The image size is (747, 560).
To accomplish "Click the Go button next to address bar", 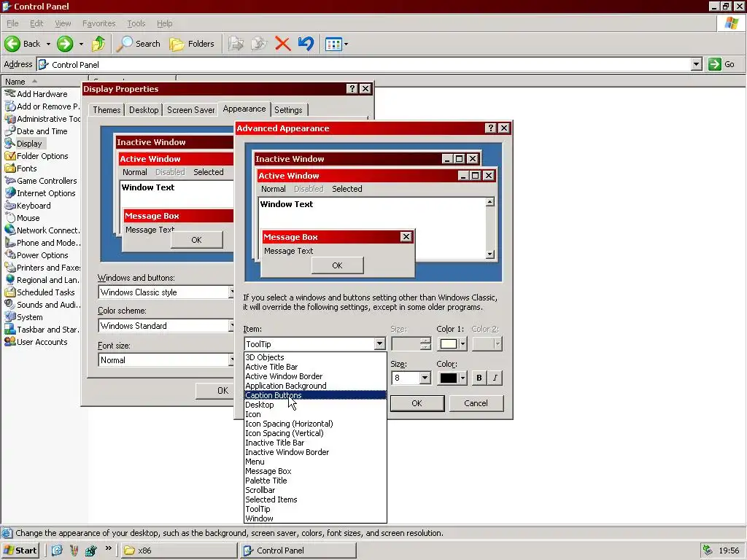I will tap(721, 64).
